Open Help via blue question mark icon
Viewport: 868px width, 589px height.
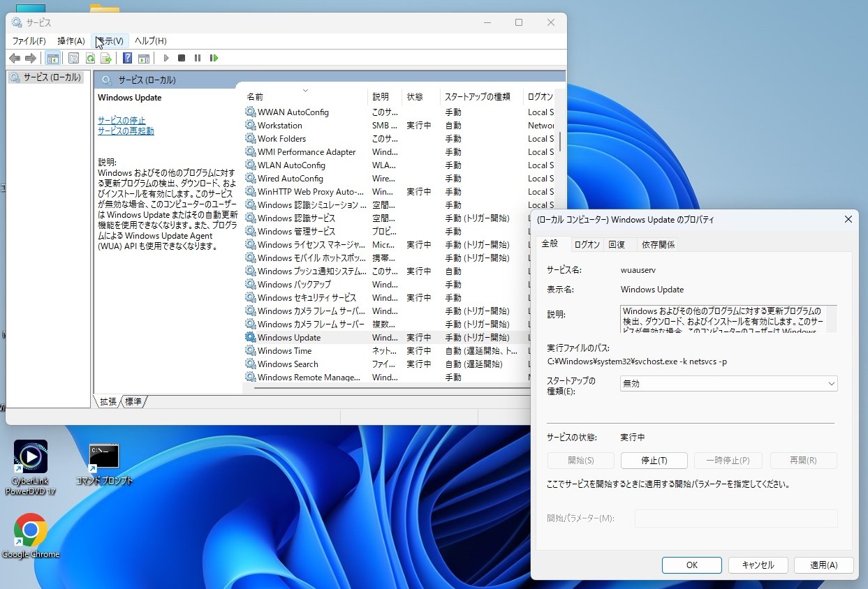tap(127, 58)
